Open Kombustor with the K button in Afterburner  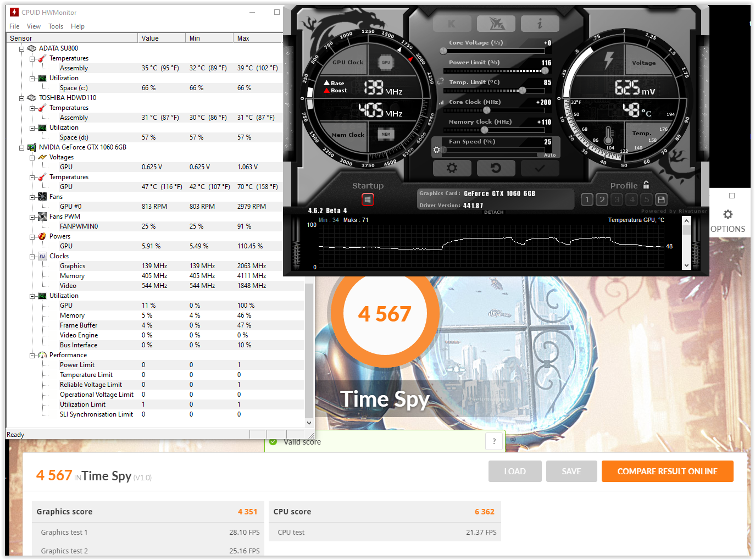pyautogui.click(x=452, y=24)
